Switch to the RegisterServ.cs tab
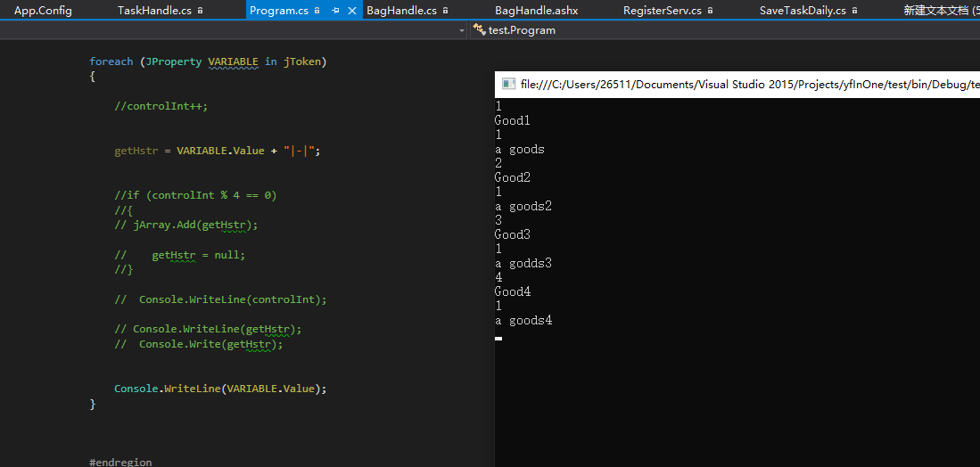980x467 pixels. 662,11
